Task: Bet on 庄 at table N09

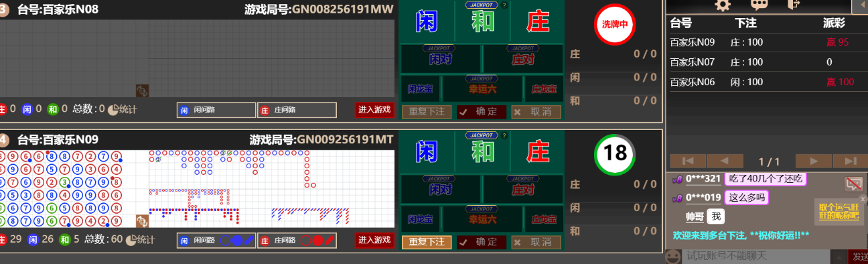Action: (x=537, y=151)
